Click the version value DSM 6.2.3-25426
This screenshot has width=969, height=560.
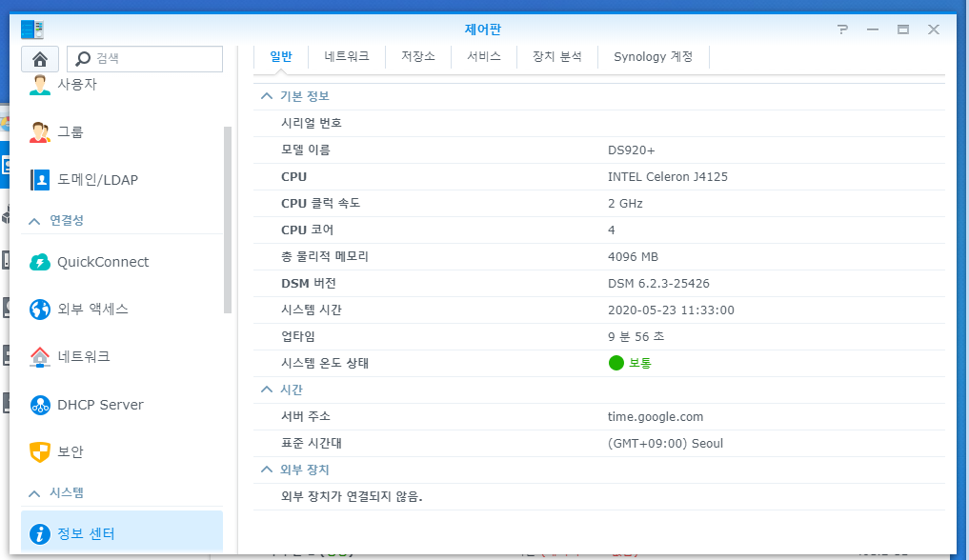658,284
